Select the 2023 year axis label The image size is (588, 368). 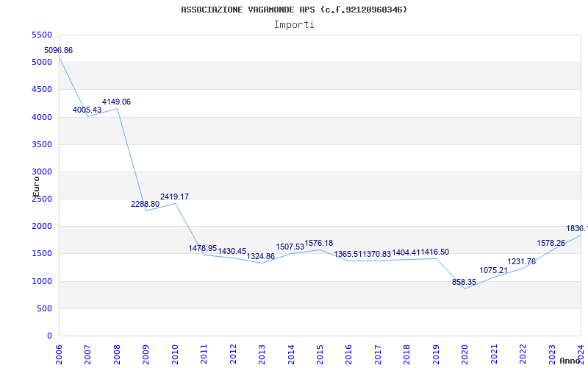pos(552,354)
